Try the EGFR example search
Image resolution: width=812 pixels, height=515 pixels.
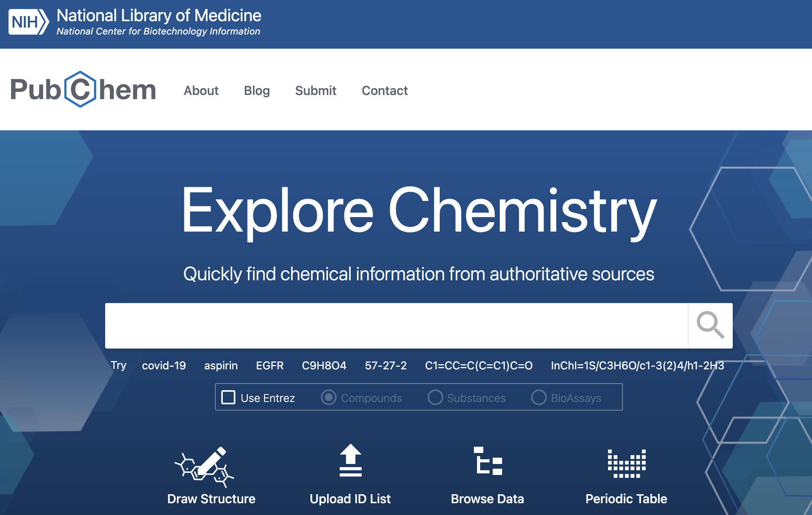(x=270, y=365)
